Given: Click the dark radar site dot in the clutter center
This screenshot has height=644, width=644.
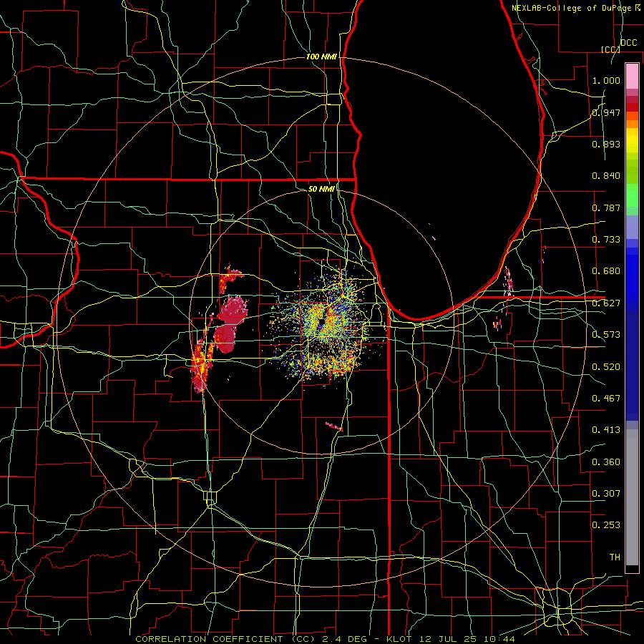Looking at the screenshot, I should 321,321.
